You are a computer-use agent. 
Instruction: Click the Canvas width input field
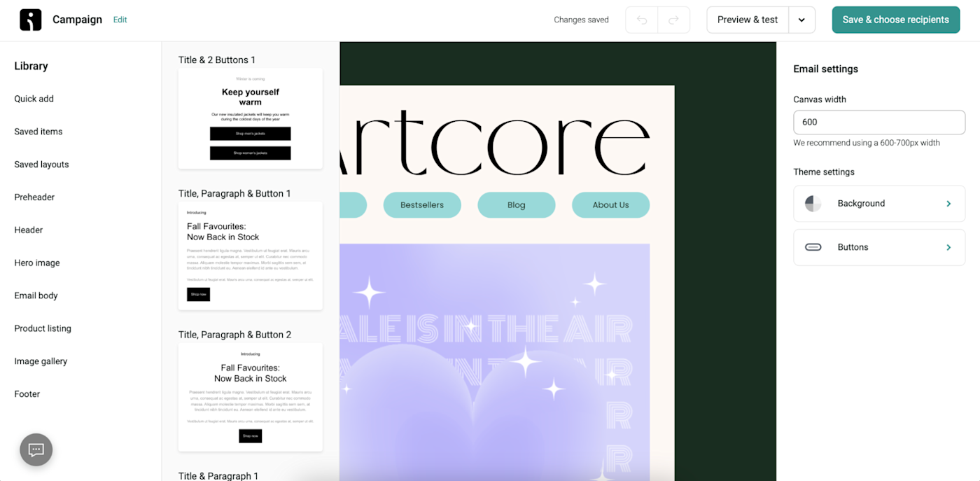point(879,122)
